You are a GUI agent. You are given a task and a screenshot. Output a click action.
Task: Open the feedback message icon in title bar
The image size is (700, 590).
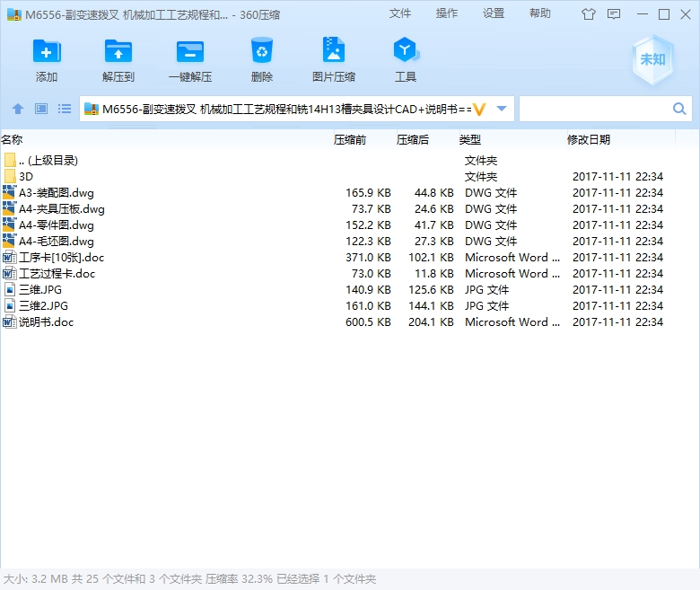[x=614, y=14]
